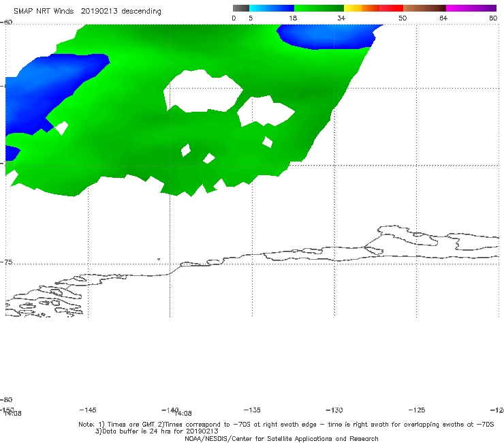
Task: Click the NOAA/NESDIS Center for Satellite Applications credit
Action: (281, 438)
